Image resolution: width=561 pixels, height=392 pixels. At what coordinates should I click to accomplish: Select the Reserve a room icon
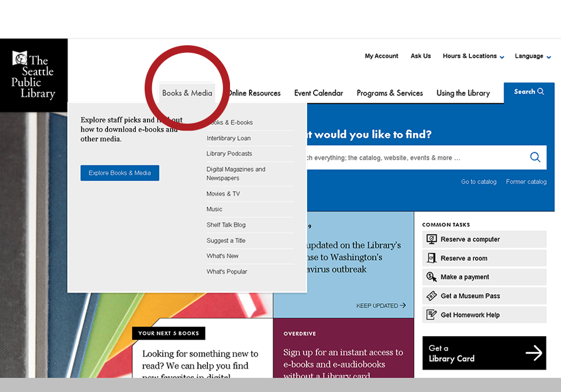(431, 258)
